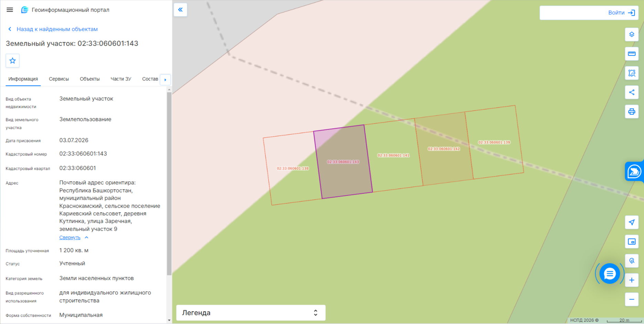Click the assignment date 03.07.2026
Image resolution: width=644 pixels, height=324 pixels.
pyautogui.click(x=74, y=140)
